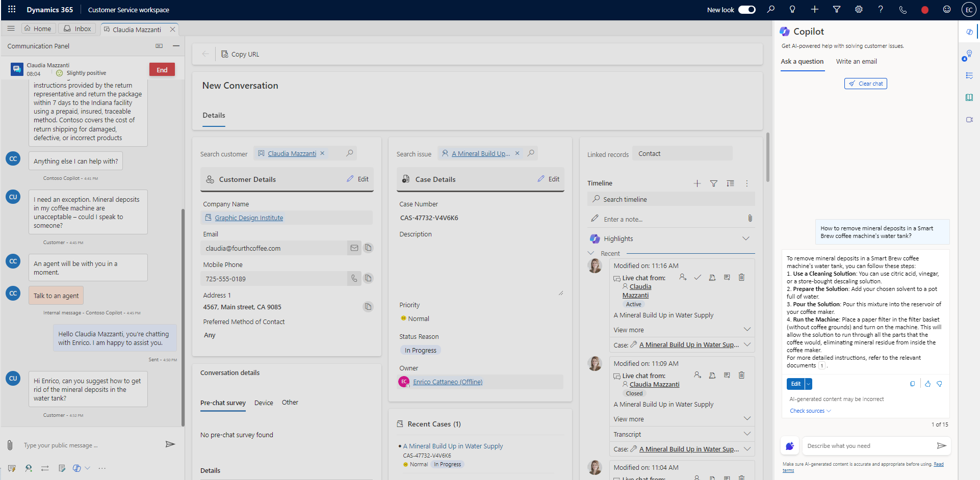Image resolution: width=980 pixels, height=480 pixels.
Task: End the chat with Claudia Mazzanti
Action: click(162, 69)
